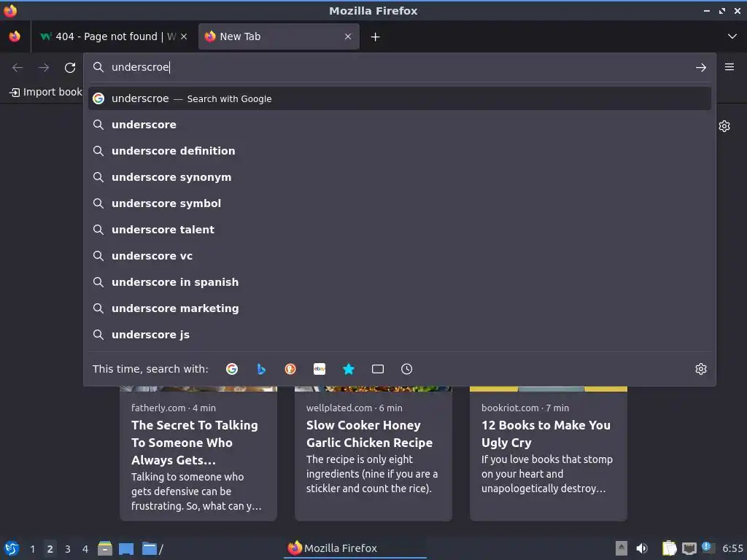This screenshot has width=747, height=560.
Task: Search this time with Bing icon
Action: [261, 369]
